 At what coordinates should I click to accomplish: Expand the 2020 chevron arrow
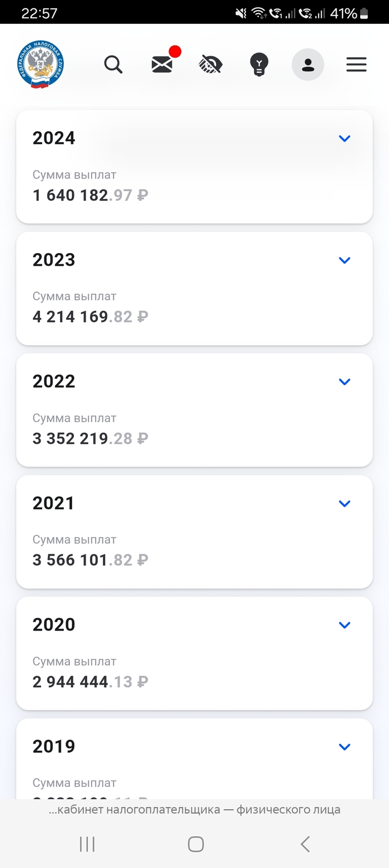(x=345, y=625)
